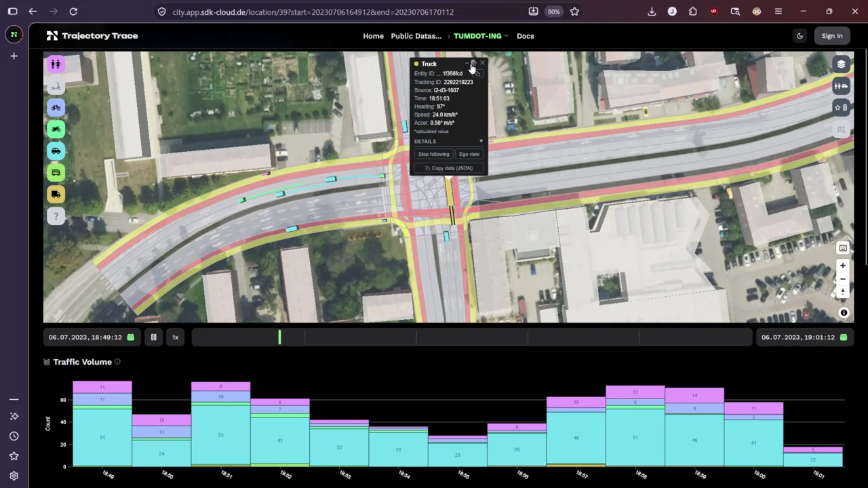Show keyboard shortcuts on the map

tap(842, 248)
